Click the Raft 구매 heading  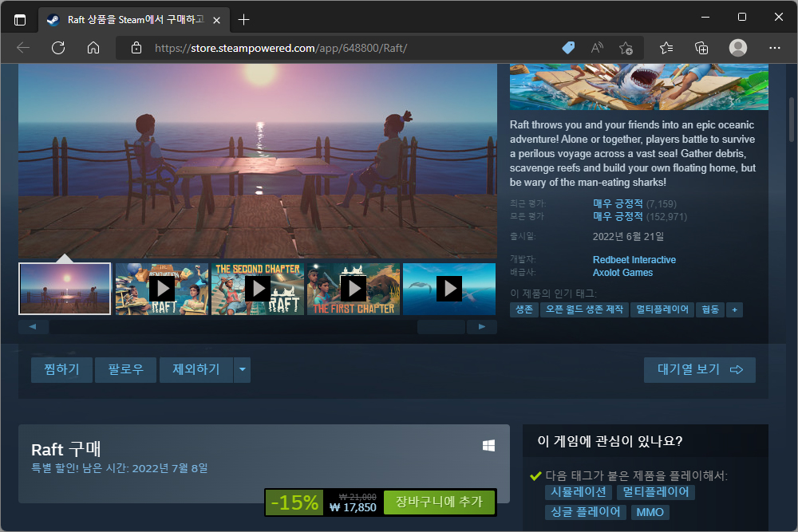[66, 450]
